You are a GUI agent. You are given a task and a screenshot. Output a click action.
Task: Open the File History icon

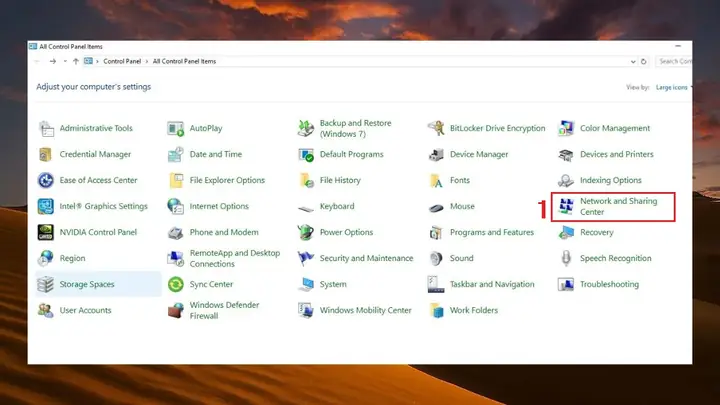pyautogui.click(x=306, y=180)
